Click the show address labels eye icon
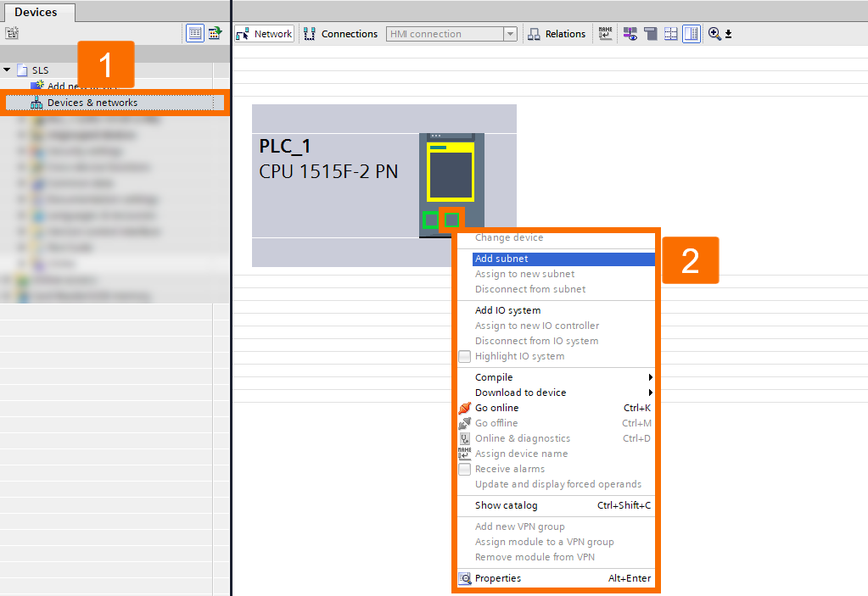The width and height of the screenshot is (868, 596). click(630, 34)
